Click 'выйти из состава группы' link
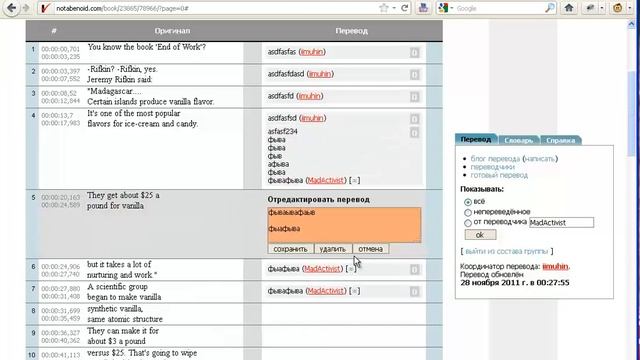640x360 pixels. tap(506, 251)
